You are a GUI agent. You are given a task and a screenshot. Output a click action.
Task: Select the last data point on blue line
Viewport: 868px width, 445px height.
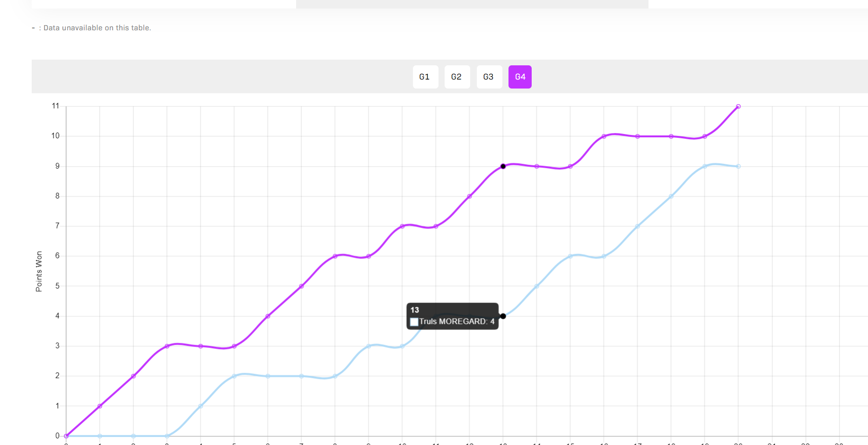pos(738,166)
